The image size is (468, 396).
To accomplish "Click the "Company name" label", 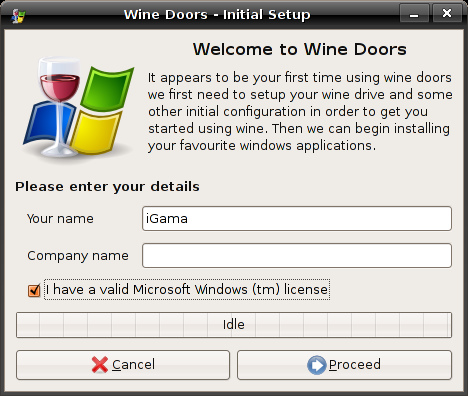I will [78, 256].
